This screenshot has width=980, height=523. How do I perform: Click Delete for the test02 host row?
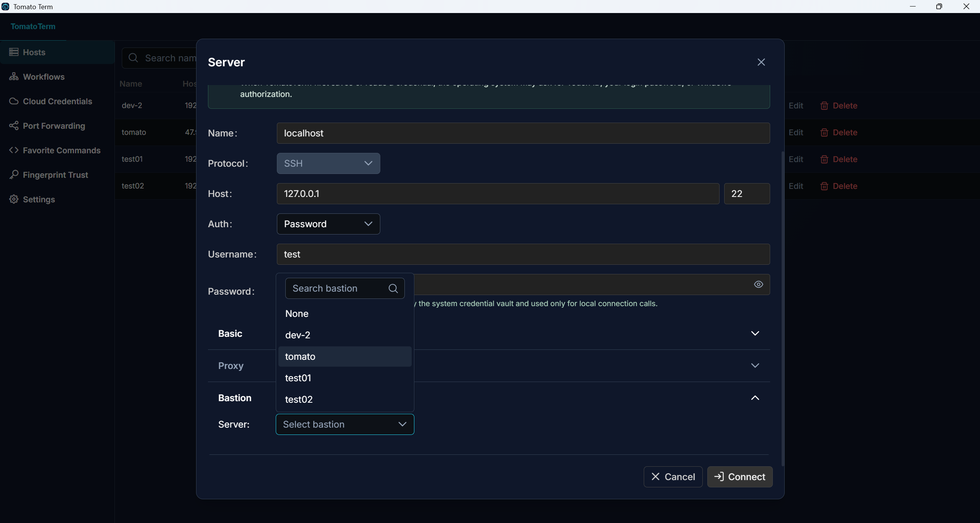click(x=839, y=186)
